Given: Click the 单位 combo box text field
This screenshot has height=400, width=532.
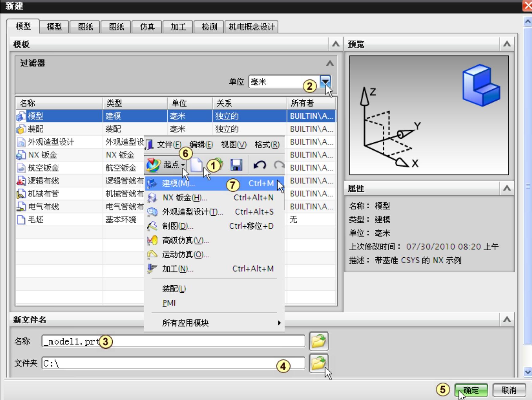Looking at the screenshot, I should coord(284,82).
